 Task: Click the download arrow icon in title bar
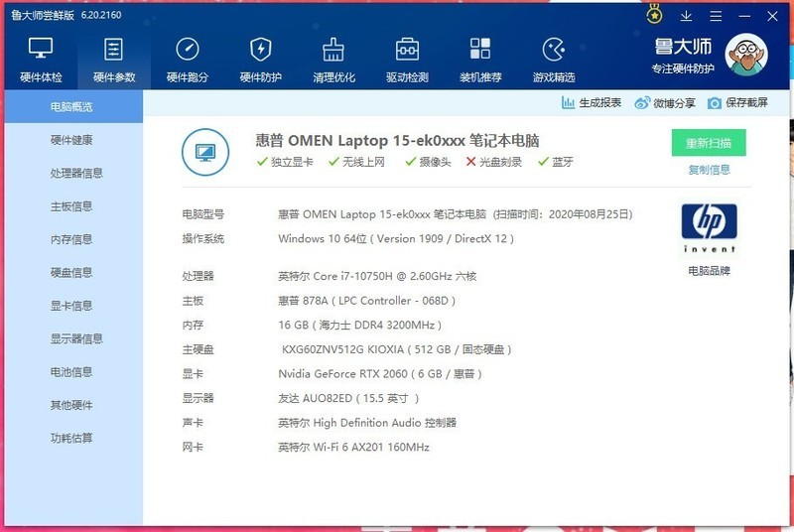click(686, 16)
